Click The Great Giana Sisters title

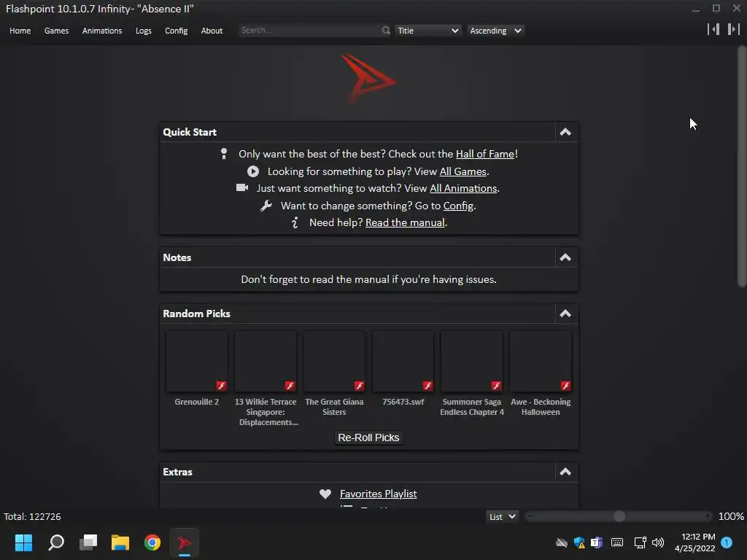tap(334, 407)
